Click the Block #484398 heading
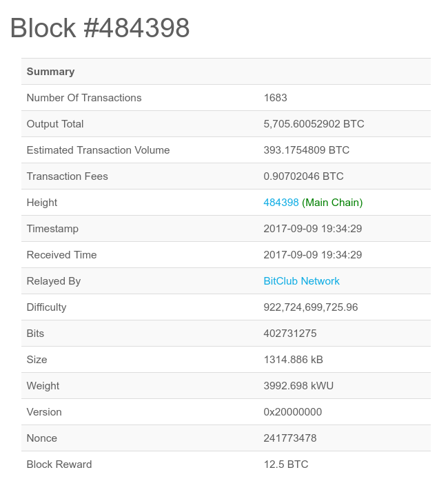 pos(100,28)
